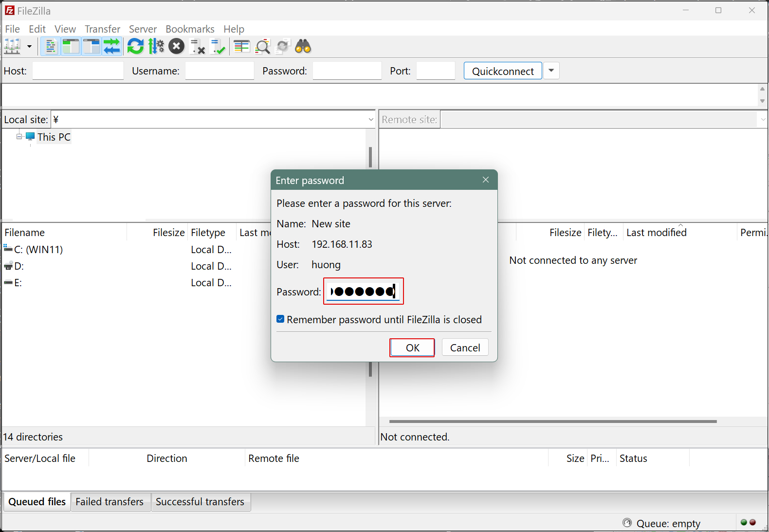Viewport: 769px width, 532px height.
Task: Click the Disconnect from server icon
Action: click(197, 47)
